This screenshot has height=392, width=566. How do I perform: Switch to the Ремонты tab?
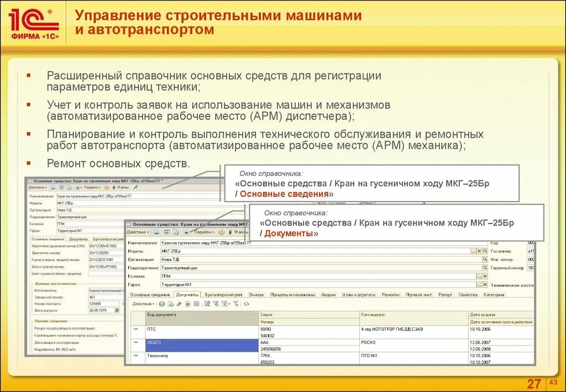click(391, 295)
